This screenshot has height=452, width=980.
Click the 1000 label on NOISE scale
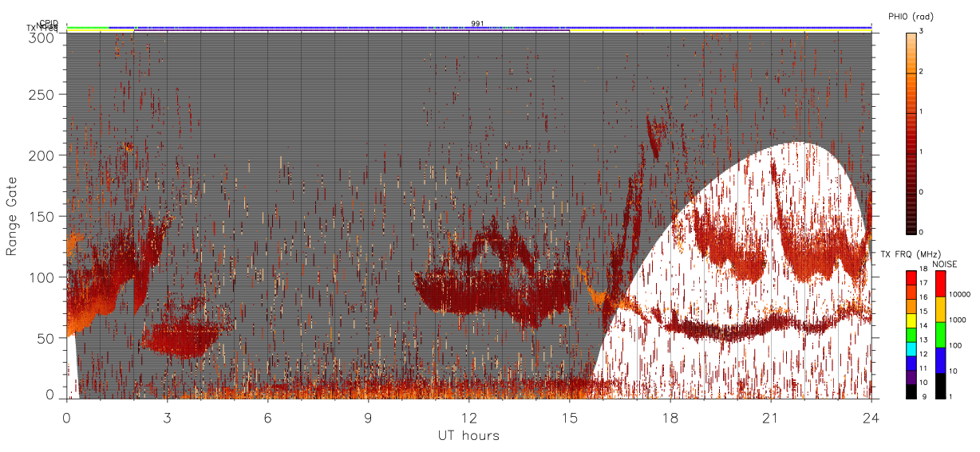pos(957,320)
